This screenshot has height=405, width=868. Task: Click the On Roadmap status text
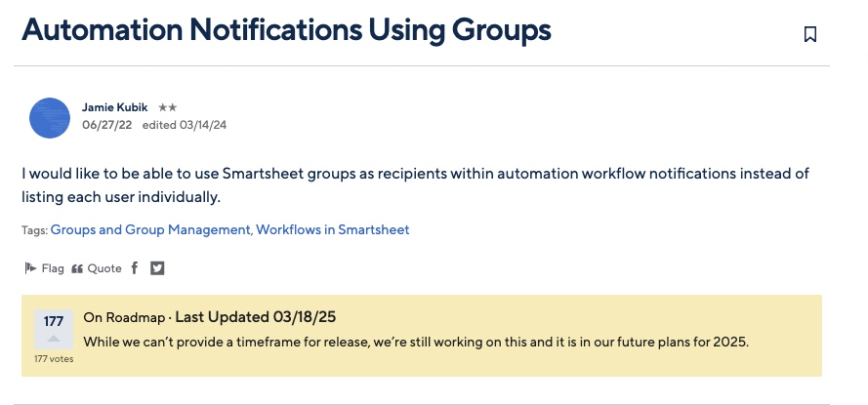[x=124, y=317]
